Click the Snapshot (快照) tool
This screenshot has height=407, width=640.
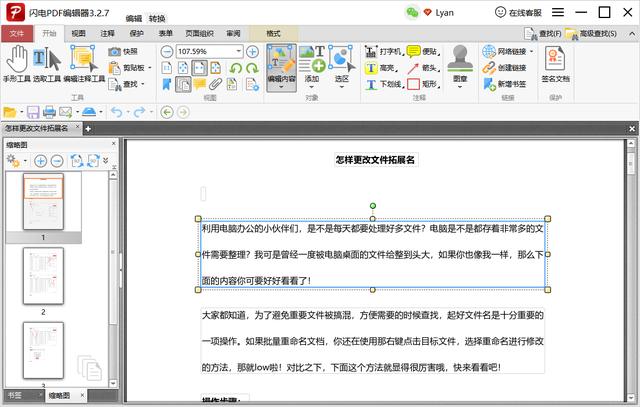pyautogui.click(x=123, y=51)
